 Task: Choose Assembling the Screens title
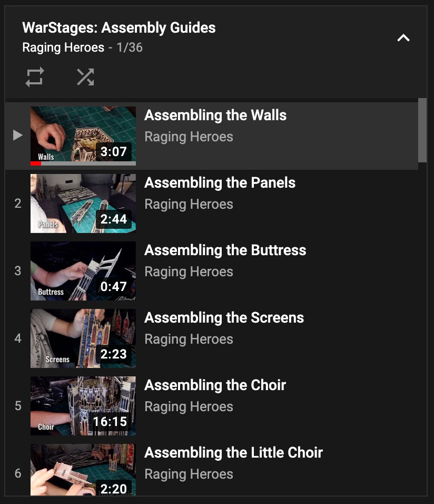[224, 318]
